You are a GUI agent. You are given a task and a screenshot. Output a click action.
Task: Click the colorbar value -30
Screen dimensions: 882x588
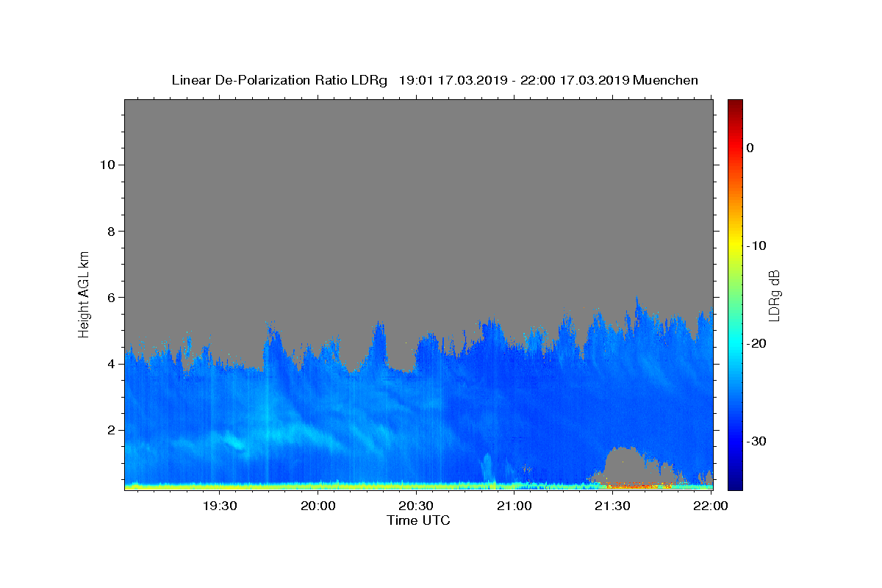(756, 441)
